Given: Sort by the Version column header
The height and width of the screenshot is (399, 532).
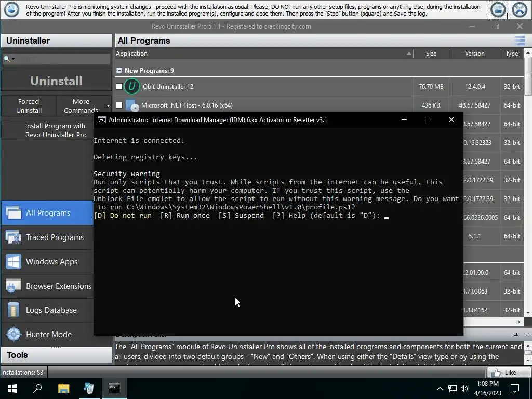Looking at the screenshot, I should click(475, 54).
